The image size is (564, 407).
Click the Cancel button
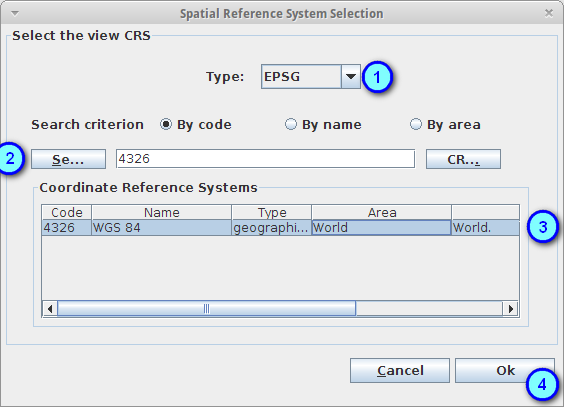pyautogui.click(x=400, y=370)
